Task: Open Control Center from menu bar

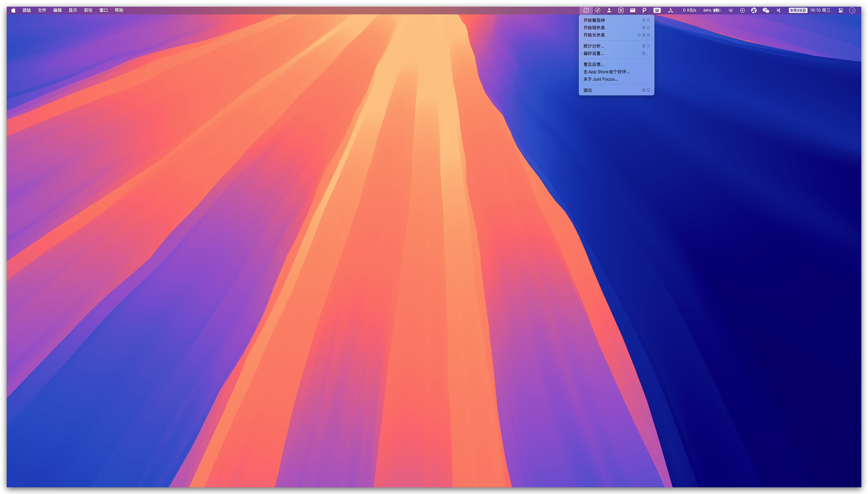Action: click(x=841, y=10)
